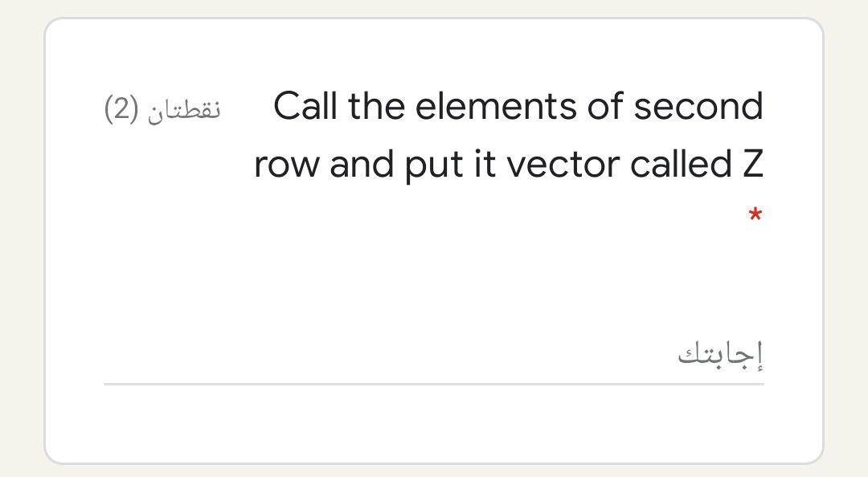Image resolution: width=868 pixels, height=477 pixels.
Task: Click the top edge of the question card
Action: click(434, 24)
